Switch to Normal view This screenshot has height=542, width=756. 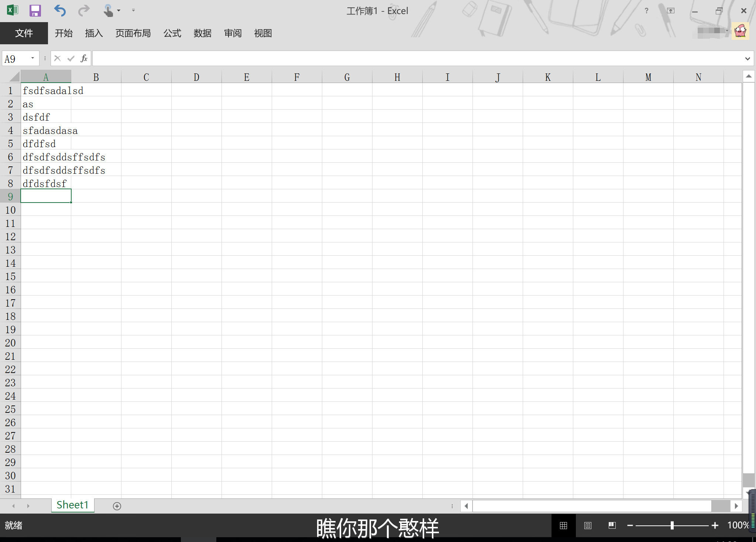click(564, 525)
